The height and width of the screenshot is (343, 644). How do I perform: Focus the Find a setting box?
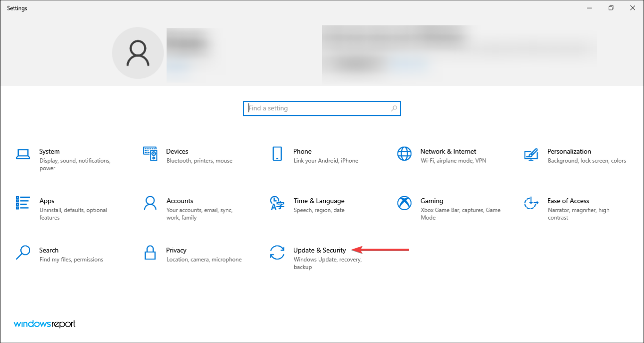click(x=316, y=108)
